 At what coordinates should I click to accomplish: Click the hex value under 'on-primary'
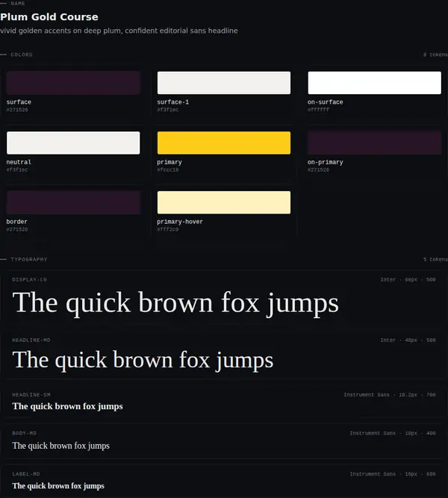coord(318,170)
